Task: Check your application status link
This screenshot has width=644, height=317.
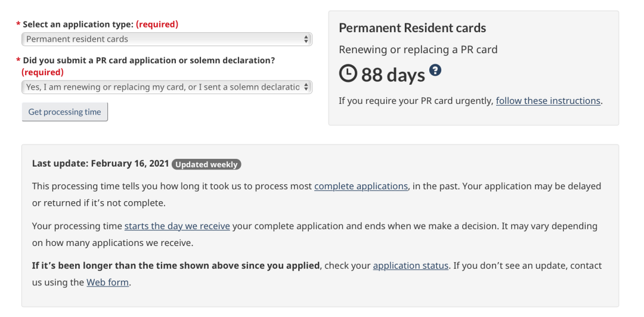Action: 410,266
